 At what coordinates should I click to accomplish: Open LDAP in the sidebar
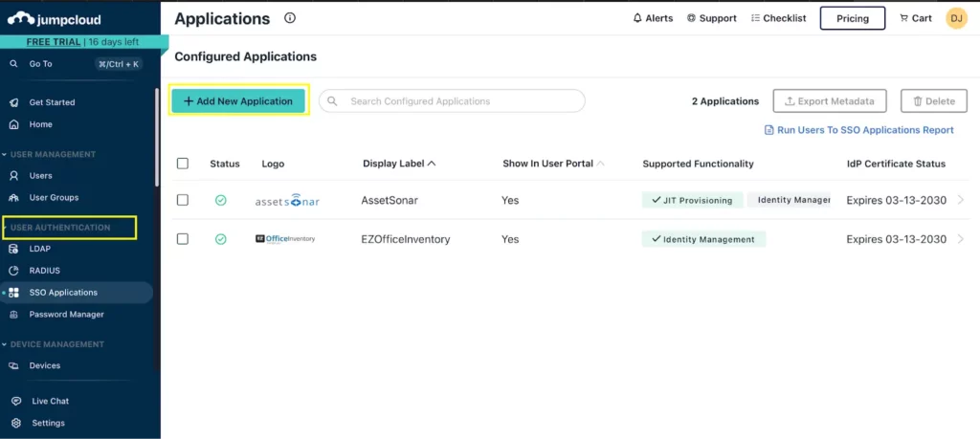coord(40,249)
